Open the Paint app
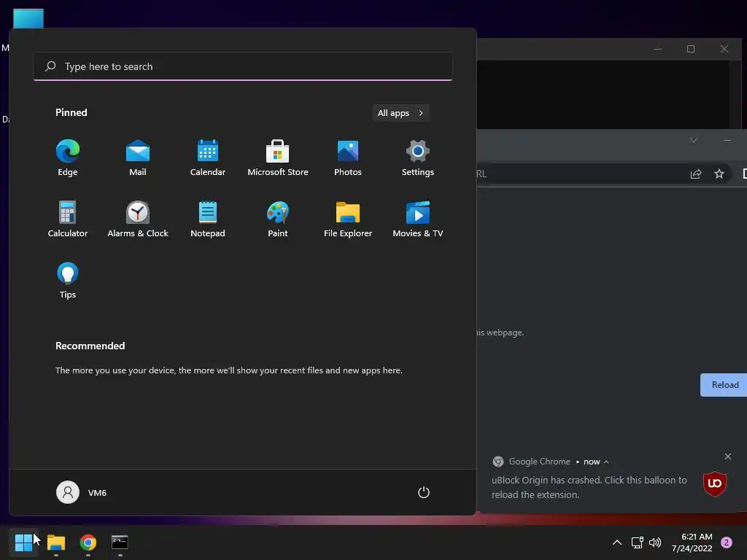This screenshot has height=560, width=747. [278, 219]
